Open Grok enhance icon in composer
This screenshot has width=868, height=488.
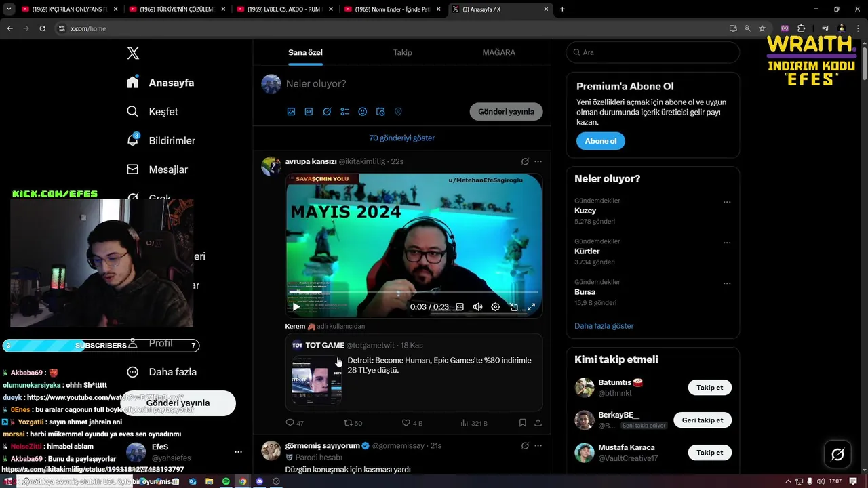327,112
